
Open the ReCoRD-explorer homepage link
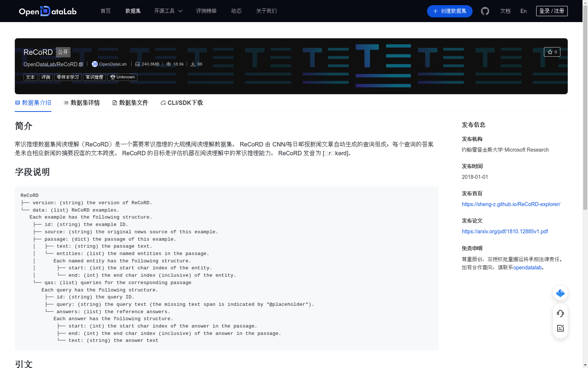click(x=511, y=204)
